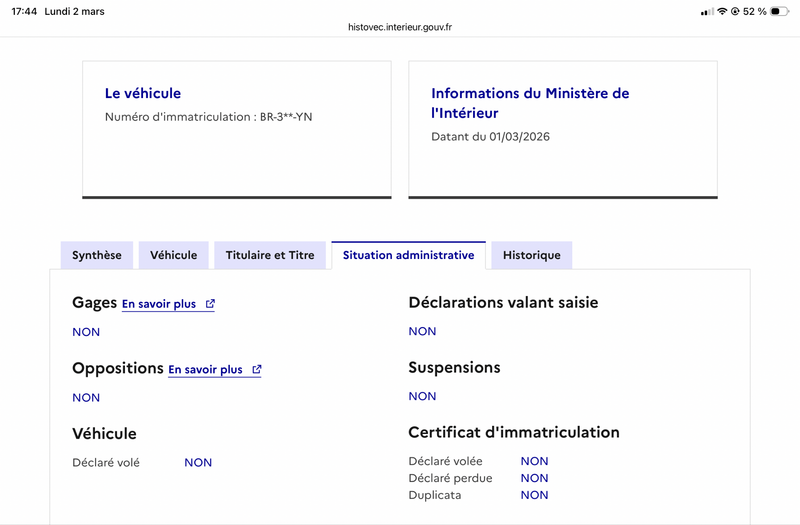
Task: Open the Titulaire et Titre tab
Action: coord(270,255)
